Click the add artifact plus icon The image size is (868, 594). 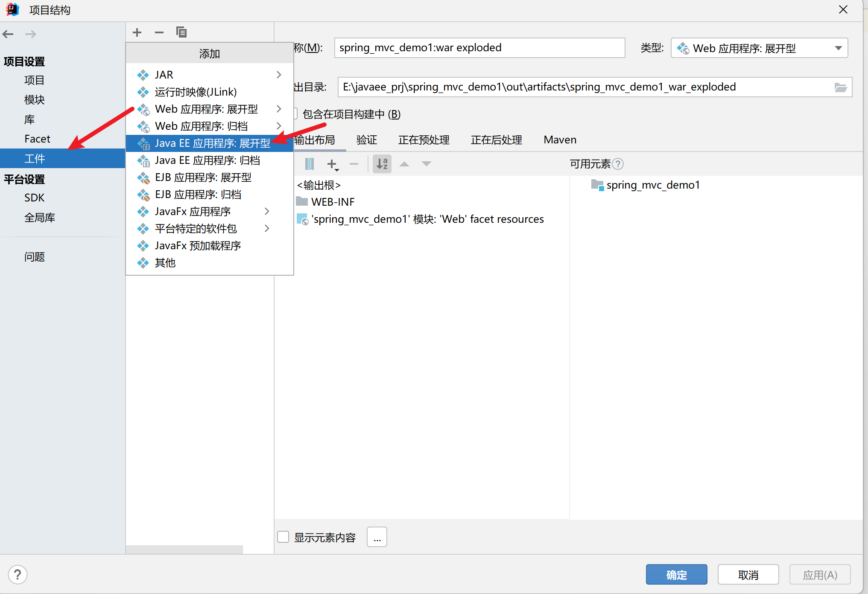point(137,32)
